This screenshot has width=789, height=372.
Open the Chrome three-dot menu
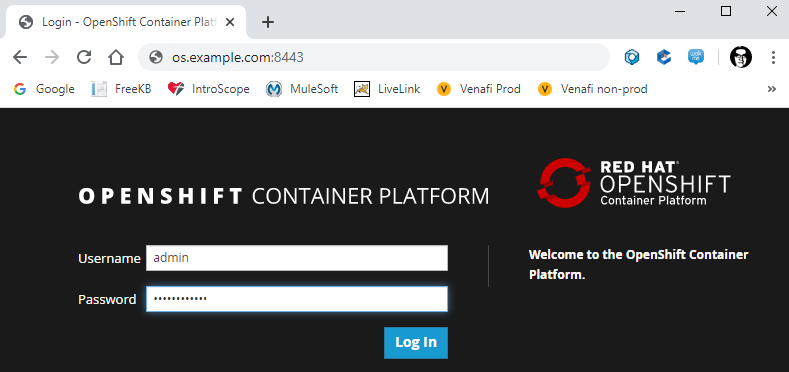773,57
